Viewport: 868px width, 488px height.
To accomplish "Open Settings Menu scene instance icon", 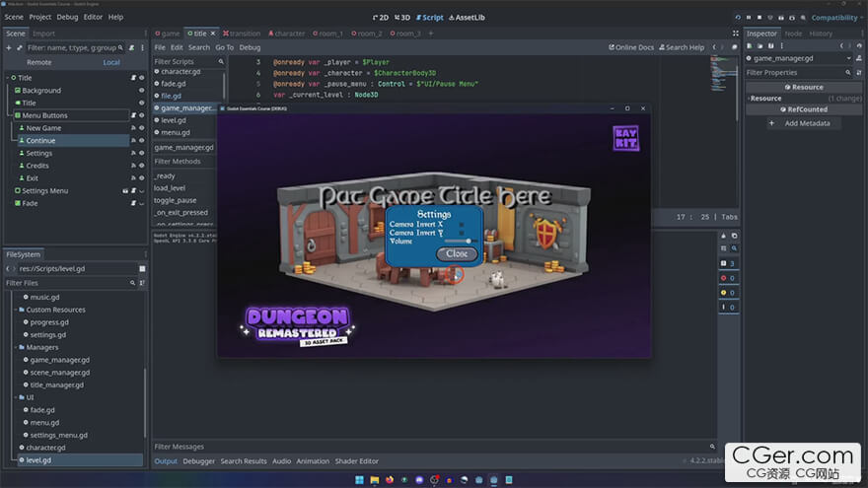I will (x=125, y=191).
